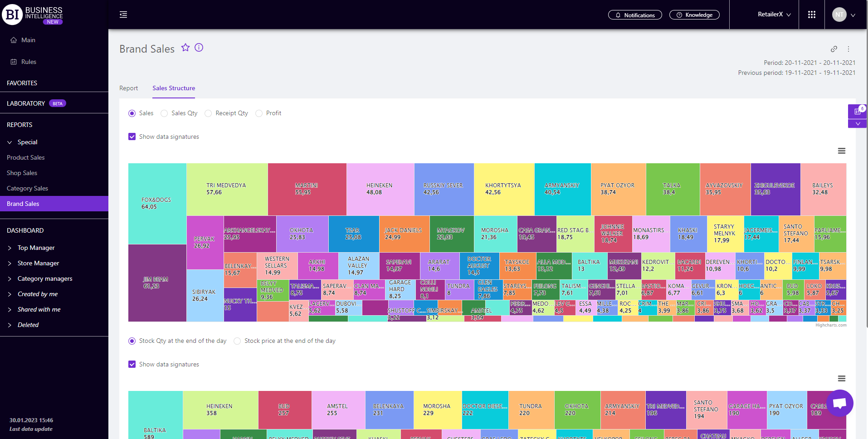Open the Sales treemap chart context menu
This screenshot has width=868, height=439.
click(841, 151)
